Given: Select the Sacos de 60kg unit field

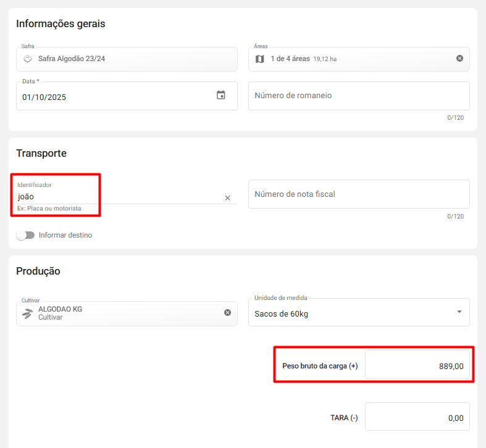Looking at the screenshot, I should 352,313.
